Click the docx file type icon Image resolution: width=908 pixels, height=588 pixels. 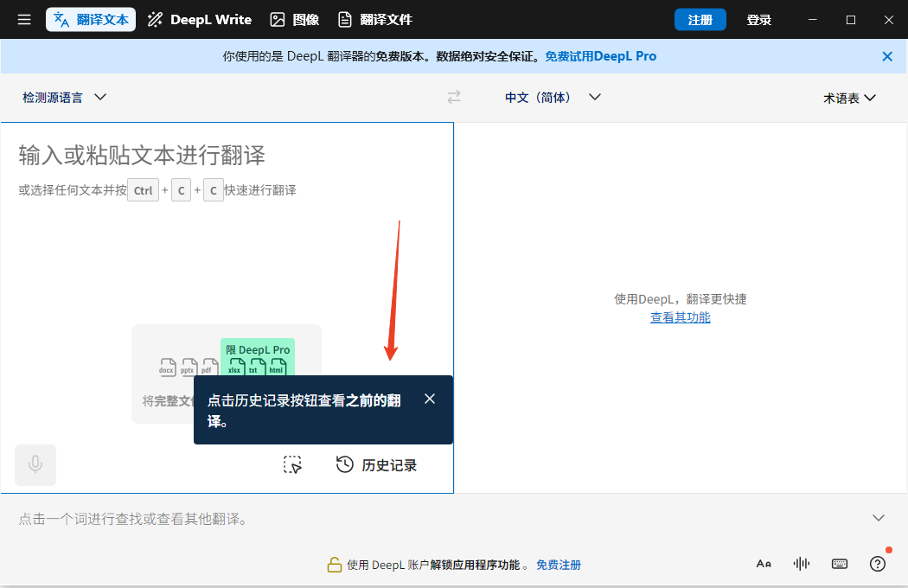click(168, 367)
